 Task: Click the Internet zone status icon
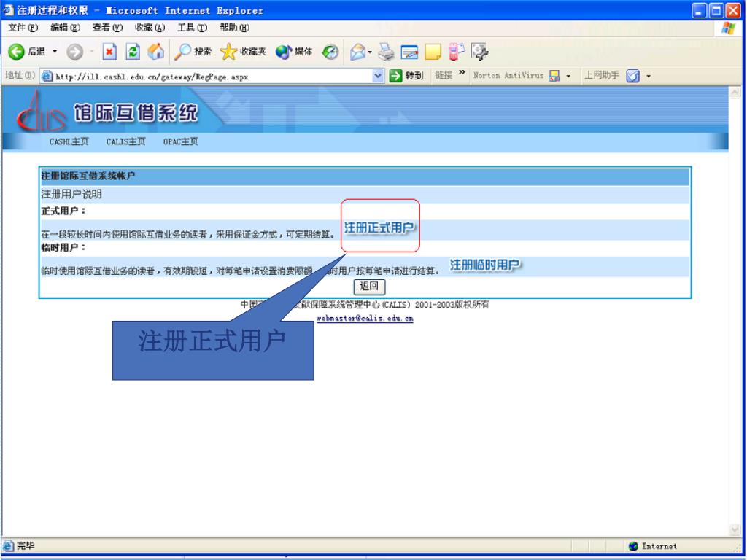pos(633,546)
